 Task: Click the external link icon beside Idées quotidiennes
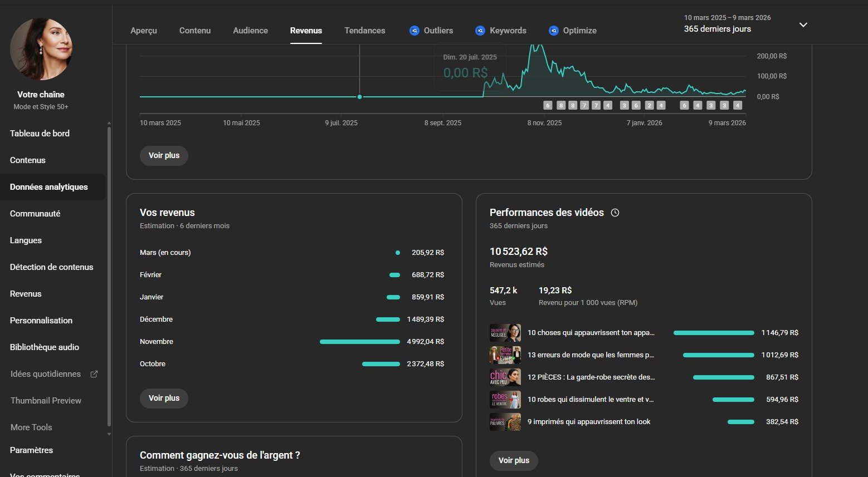(94, 374)
